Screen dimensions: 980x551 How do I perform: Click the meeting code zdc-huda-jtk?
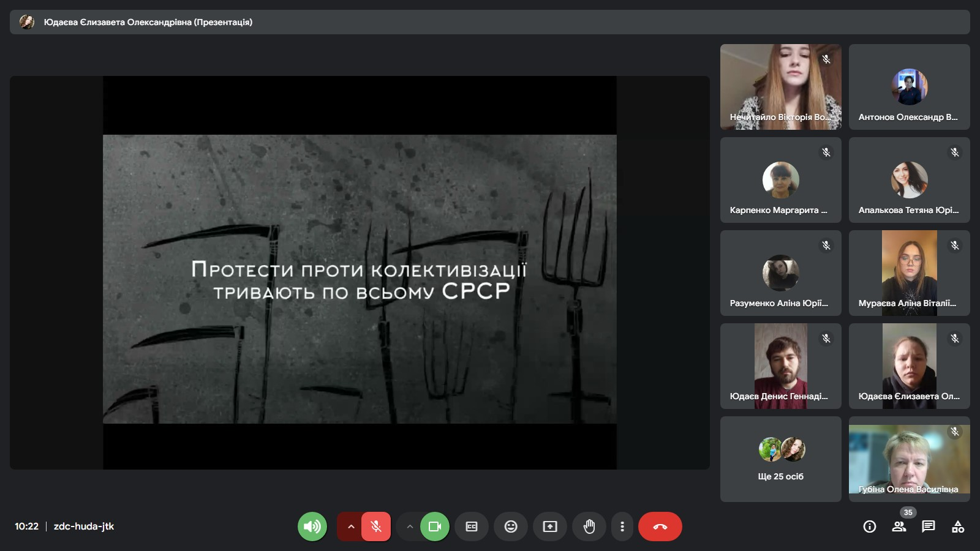[84, 527]
